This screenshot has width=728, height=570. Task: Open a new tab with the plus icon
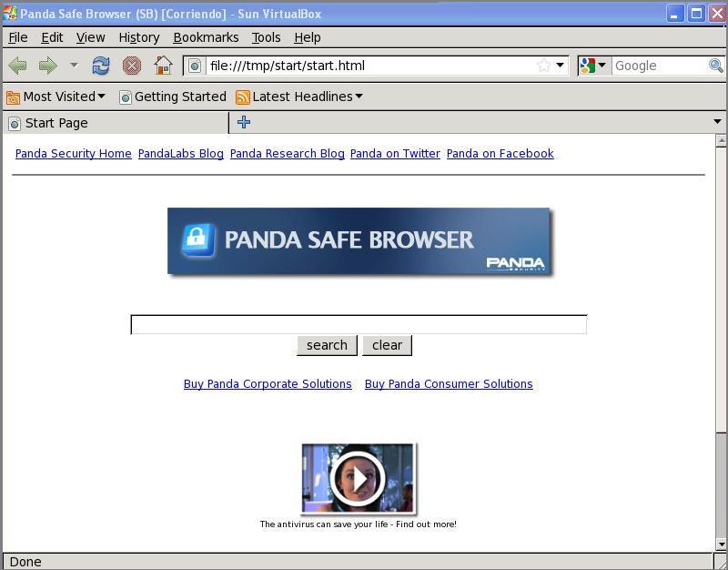(244, 122)
